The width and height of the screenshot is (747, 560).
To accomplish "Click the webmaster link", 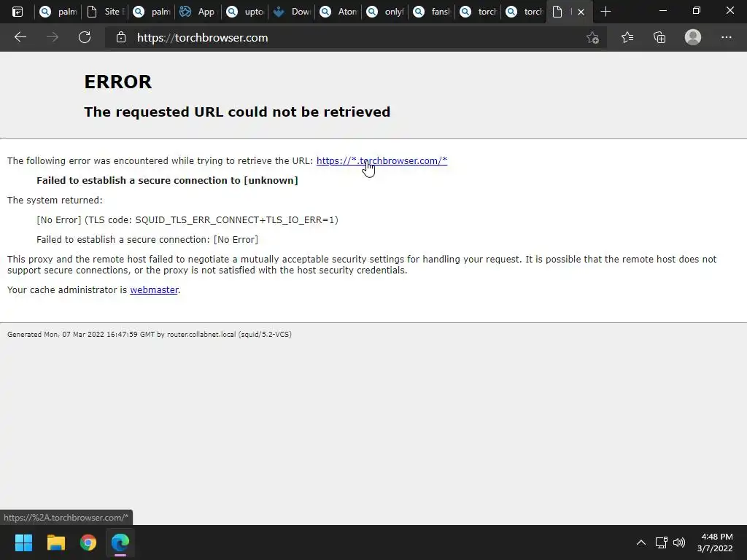I will pos(154,289).
